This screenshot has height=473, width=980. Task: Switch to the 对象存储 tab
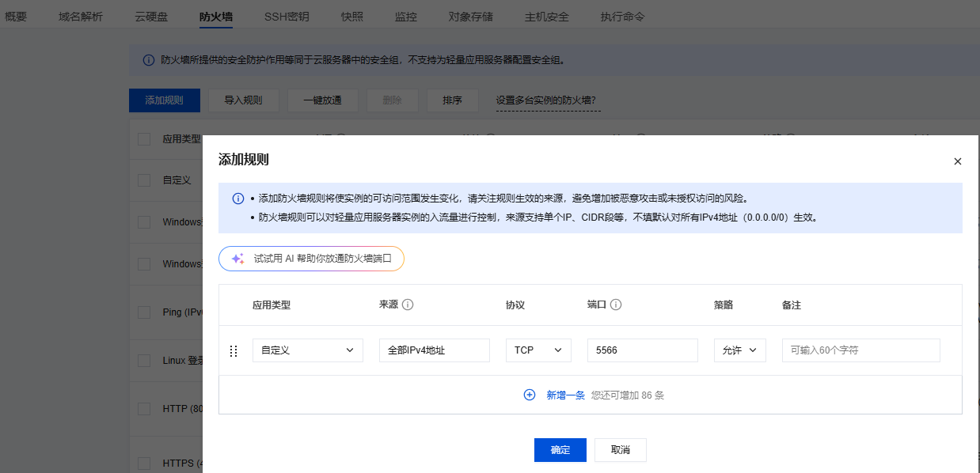pyautogui.click(x=471, y=16)
